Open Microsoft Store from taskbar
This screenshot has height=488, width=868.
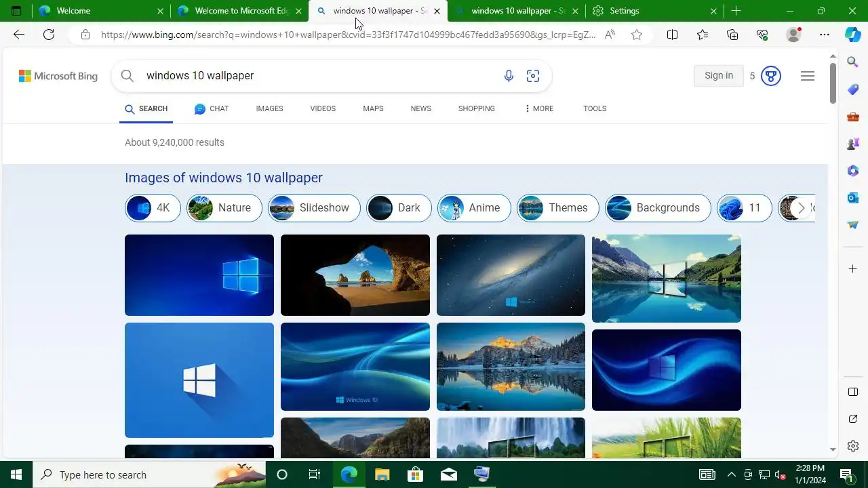pyautogui.click(x=416, y=474)
